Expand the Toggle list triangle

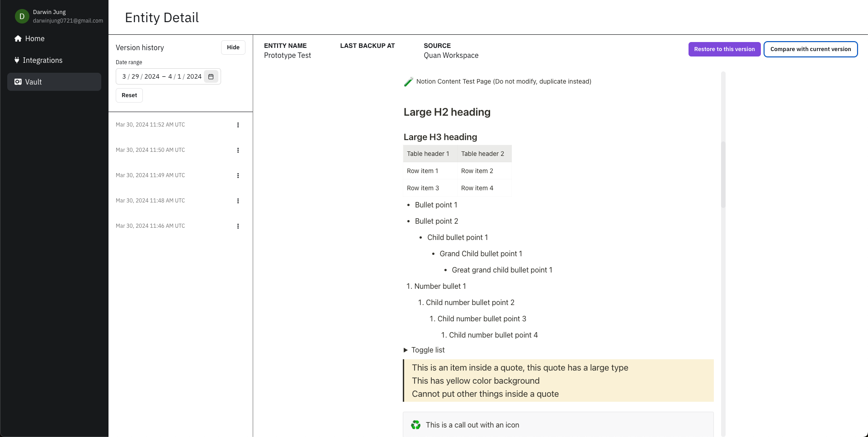[406, 350]
